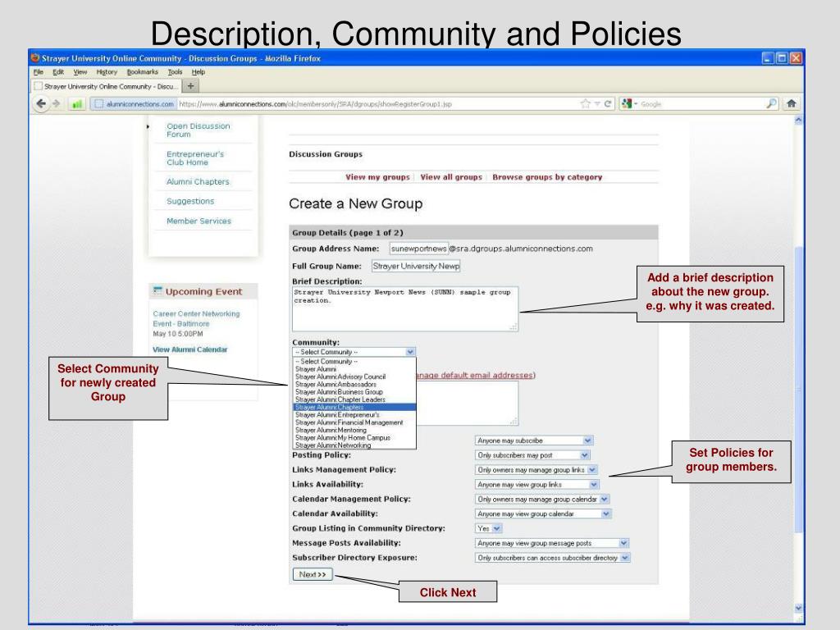Screen dimensions: 840x630
Task: Open the File menu
Action: tap(38, 72)
